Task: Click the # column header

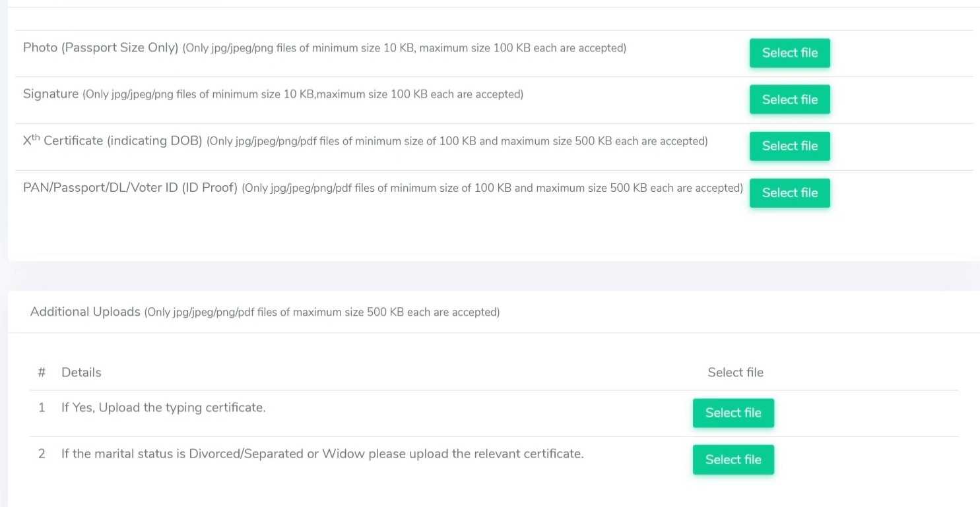Action: point(42,373)
